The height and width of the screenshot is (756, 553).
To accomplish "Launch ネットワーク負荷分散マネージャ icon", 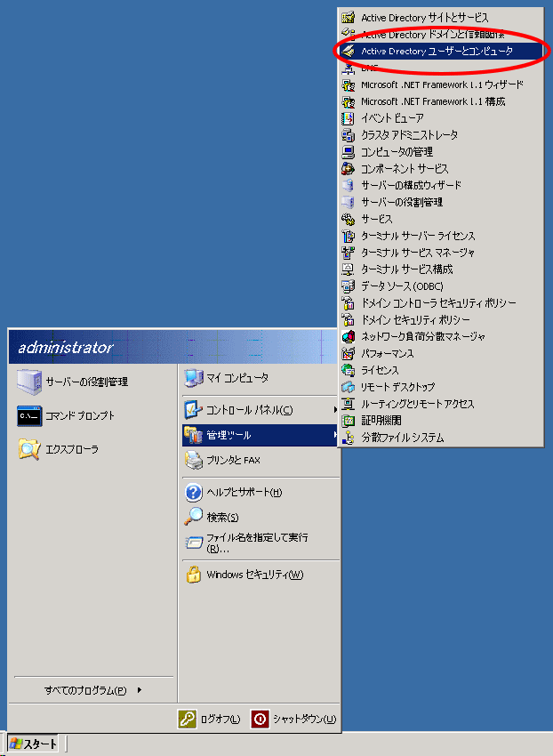I will [x=349, y=336].
